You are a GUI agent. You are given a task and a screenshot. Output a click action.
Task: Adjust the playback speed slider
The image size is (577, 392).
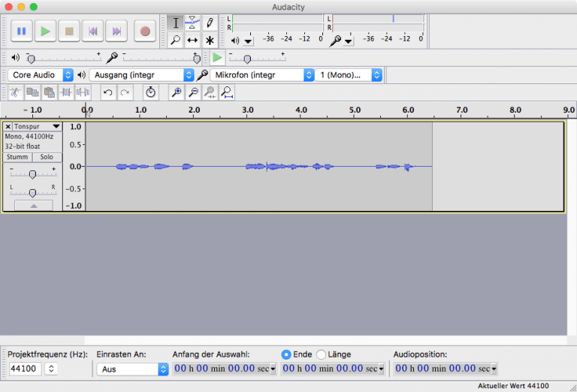256,58
